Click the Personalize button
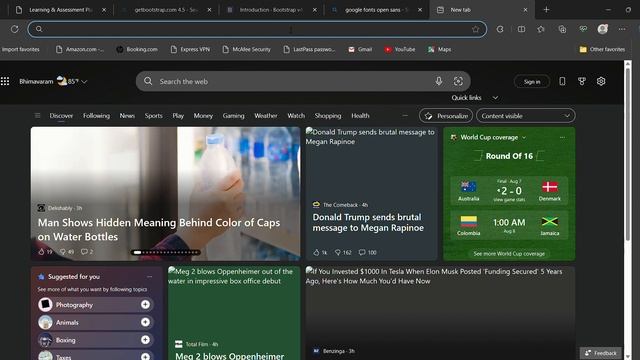Viewport: 640px width, 360px height. (446, 116)
